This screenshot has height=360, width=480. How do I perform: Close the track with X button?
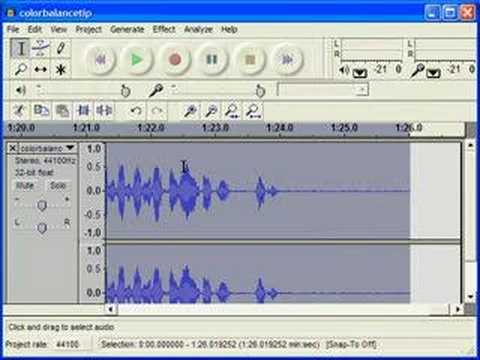click(x=13, y=148)
